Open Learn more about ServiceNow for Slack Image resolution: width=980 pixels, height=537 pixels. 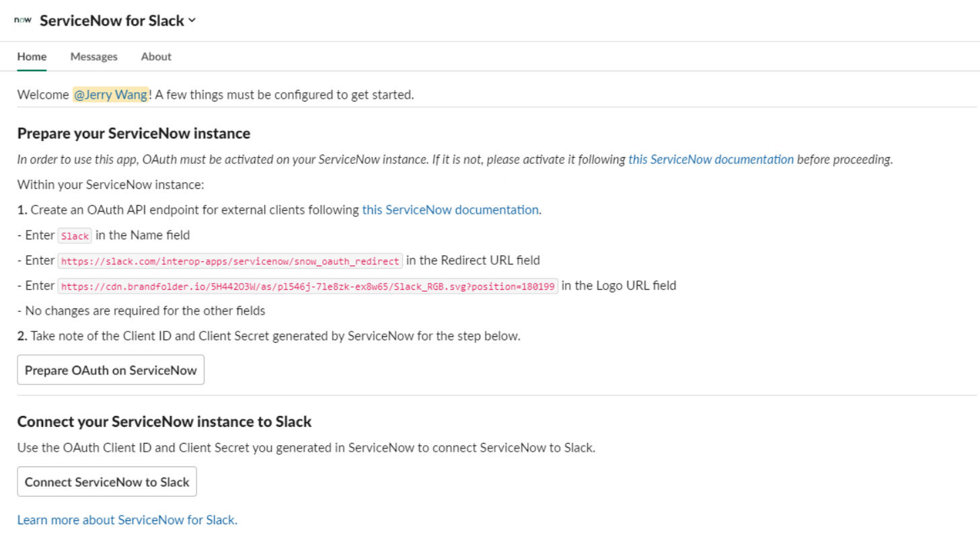click(127, 520)
